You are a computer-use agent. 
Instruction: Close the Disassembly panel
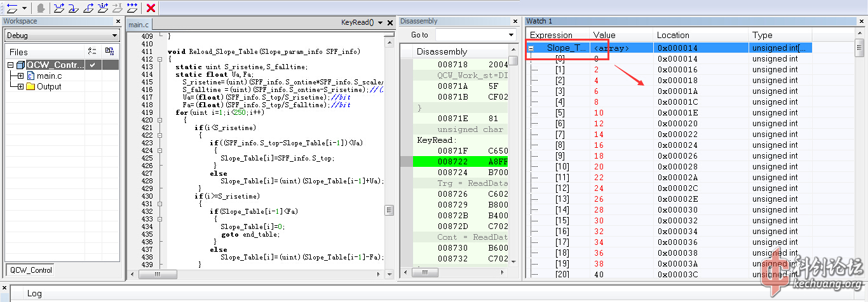click(516, 22)
